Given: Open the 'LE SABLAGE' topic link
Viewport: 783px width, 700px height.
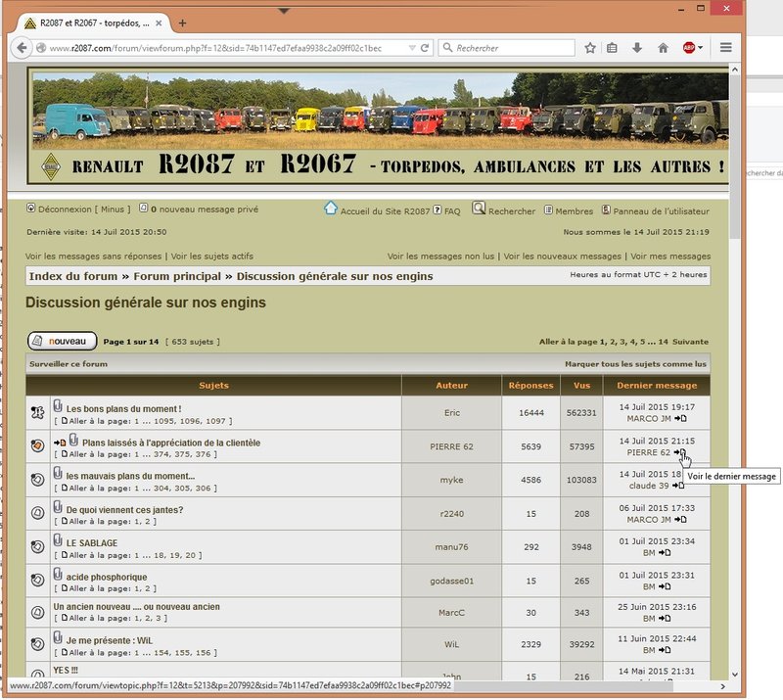Looking at the screenshot, I should [x=91, y=542].
